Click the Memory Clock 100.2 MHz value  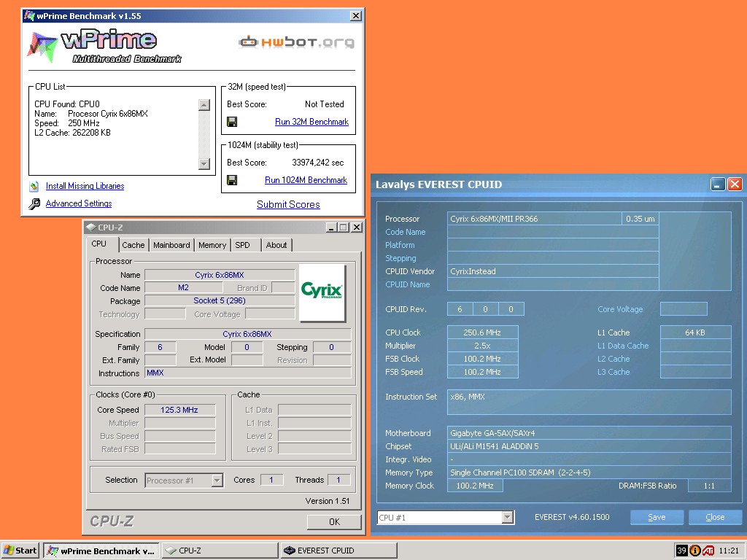click(x=475, y=486)
